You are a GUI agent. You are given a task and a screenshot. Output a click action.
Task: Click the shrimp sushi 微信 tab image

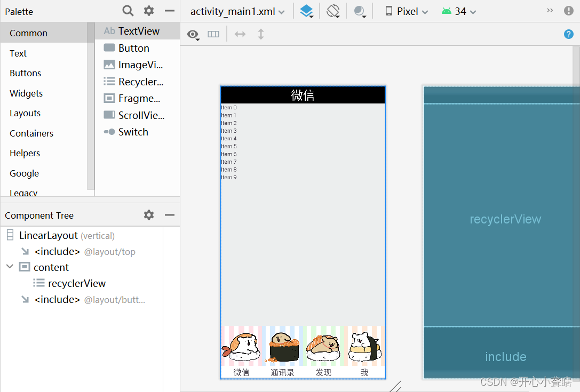[242, 346]
